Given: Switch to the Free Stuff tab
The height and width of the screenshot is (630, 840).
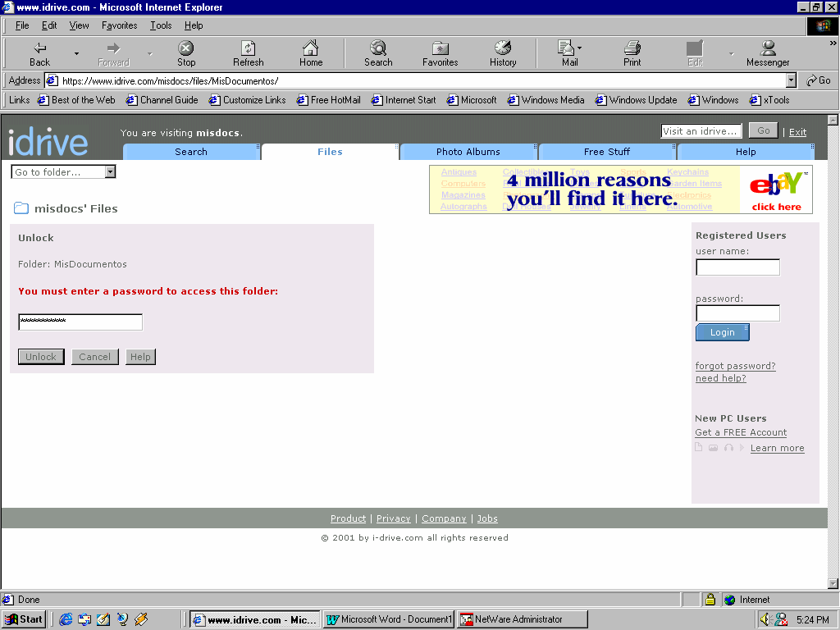Looking at the screenshot, I should (x=606, y=152).
